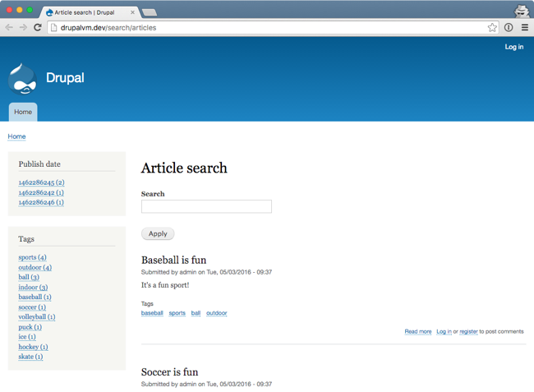Click the Article search page heading
Screen dimensions: 534x392
[184, 168]
